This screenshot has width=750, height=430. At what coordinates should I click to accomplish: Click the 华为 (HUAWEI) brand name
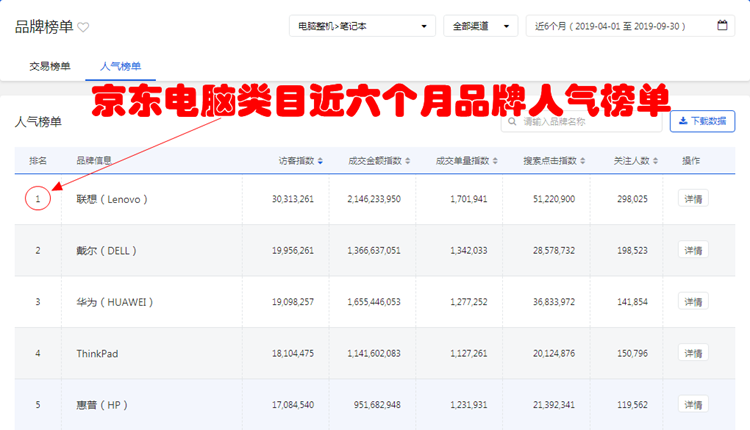[x=115, y=302]
